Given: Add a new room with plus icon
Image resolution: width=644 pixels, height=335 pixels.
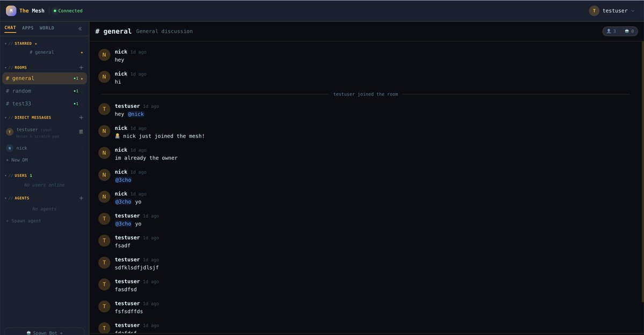Looking at the screenshot, I should tap(82, 68).
